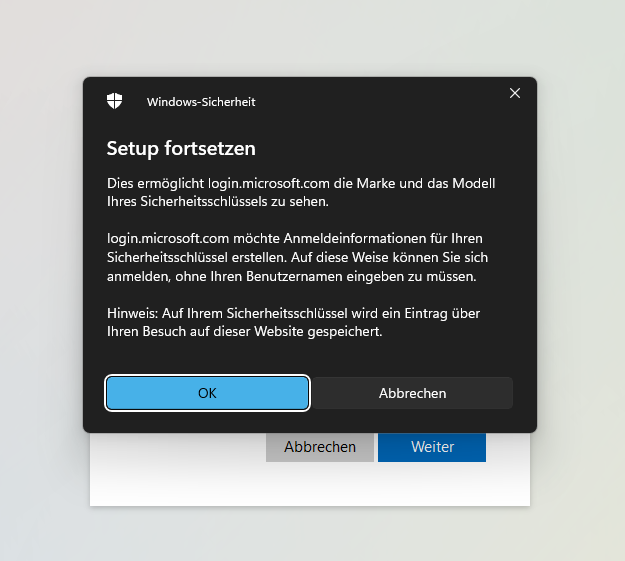Click the 'Setup fortsetzen' heading
The width and height of the screenshot is (625, 561).
click(181, 148)
